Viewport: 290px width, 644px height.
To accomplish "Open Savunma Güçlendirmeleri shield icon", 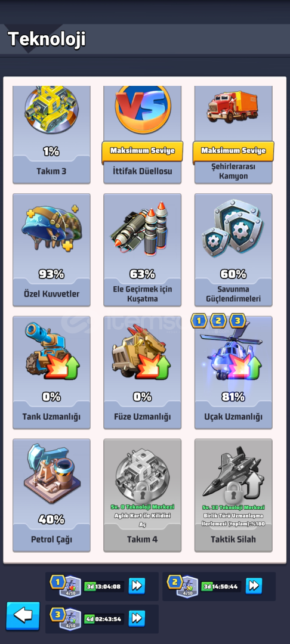I will click(x=233, y=228).
